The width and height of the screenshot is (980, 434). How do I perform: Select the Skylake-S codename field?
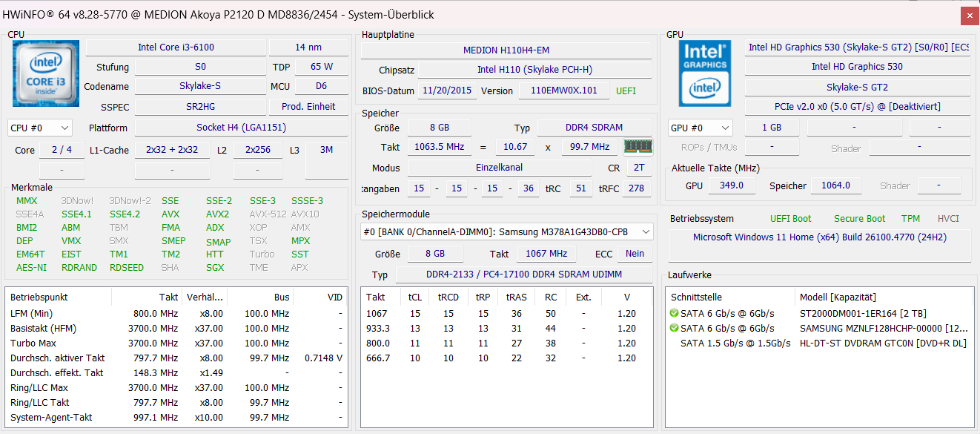click(200, 86)
